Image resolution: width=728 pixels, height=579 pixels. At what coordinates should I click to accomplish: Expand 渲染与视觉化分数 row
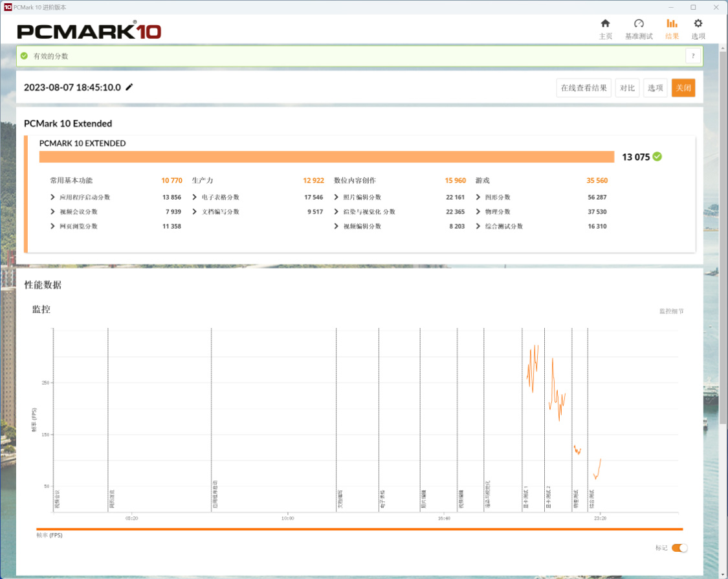[336, 211]
